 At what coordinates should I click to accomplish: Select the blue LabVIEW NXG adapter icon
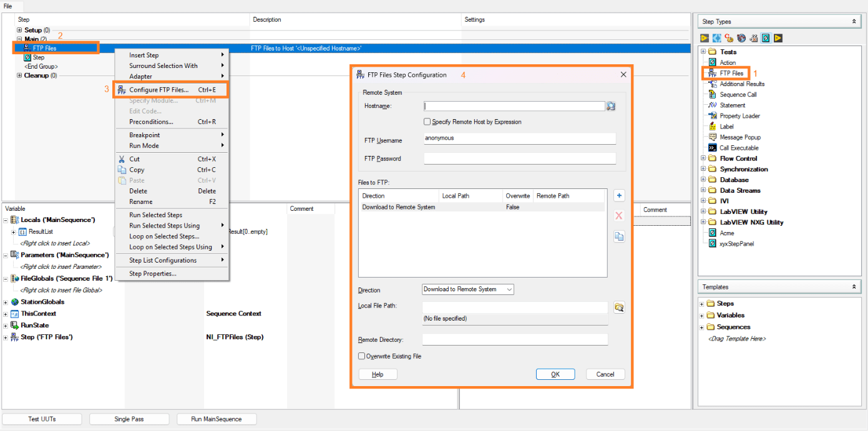click(717, 38)
